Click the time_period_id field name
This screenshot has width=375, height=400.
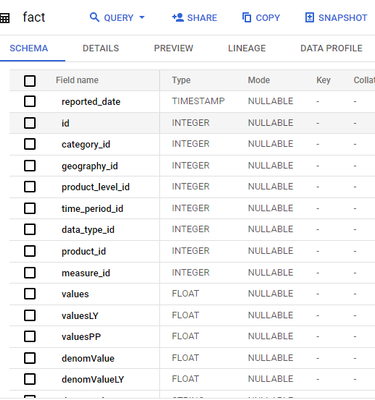(x=92, y=209)
